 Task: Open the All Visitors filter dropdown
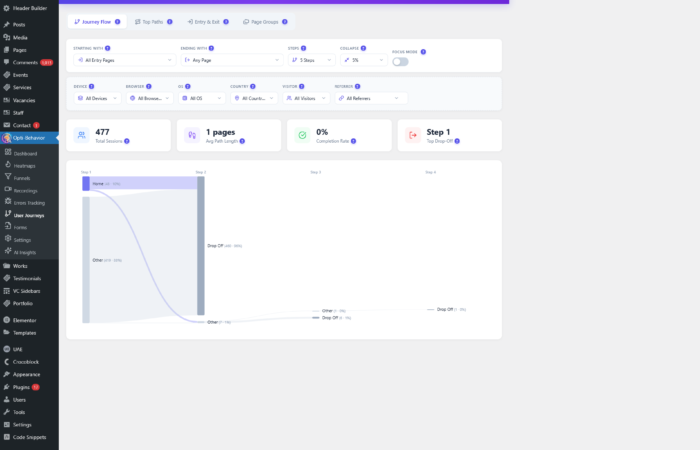click(x=306, y=98)
